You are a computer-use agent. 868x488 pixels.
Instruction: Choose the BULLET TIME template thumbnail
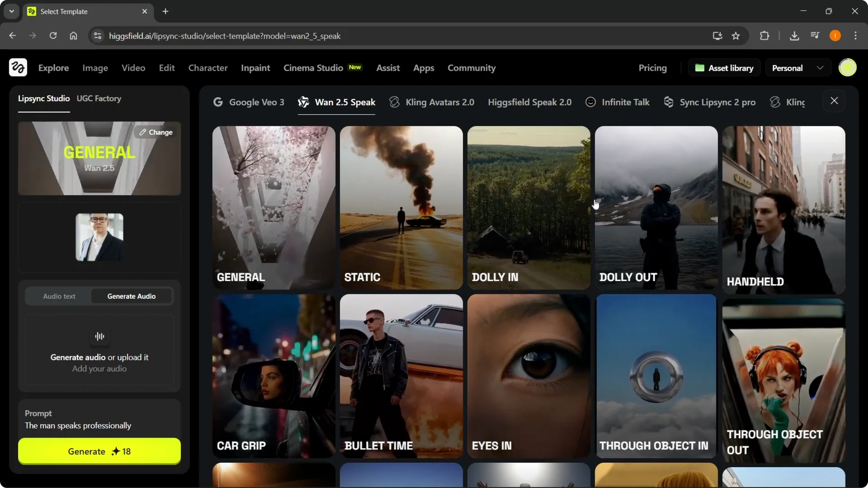401,375
